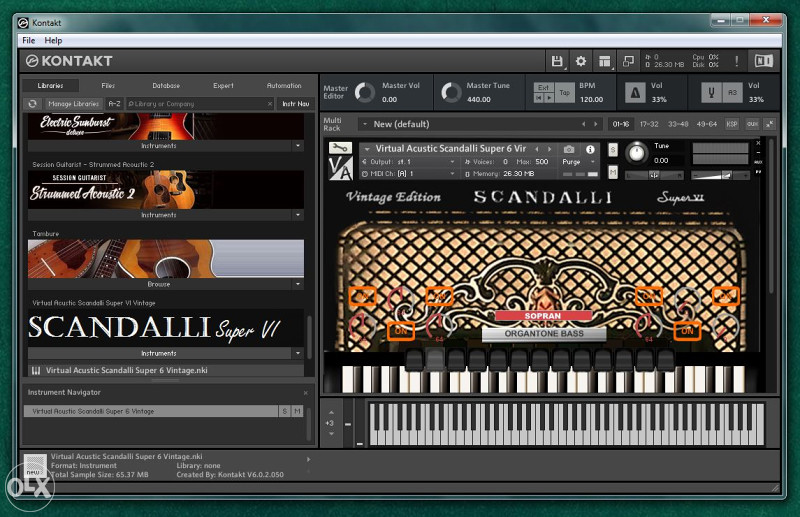This screenshot has width=800, height=517.
Task: Click the ORGANTONE BASS button
Action: tap(544, 334)
